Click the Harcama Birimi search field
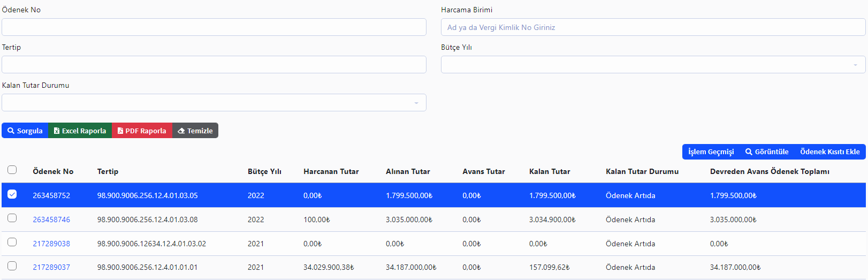868x280 pixels. (653, 27)
